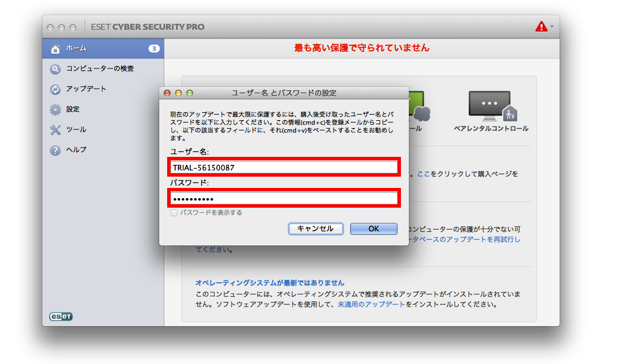This screenshot has height=364, width=624.
Task: Click the question mark help icon
Action: (55, 150)
